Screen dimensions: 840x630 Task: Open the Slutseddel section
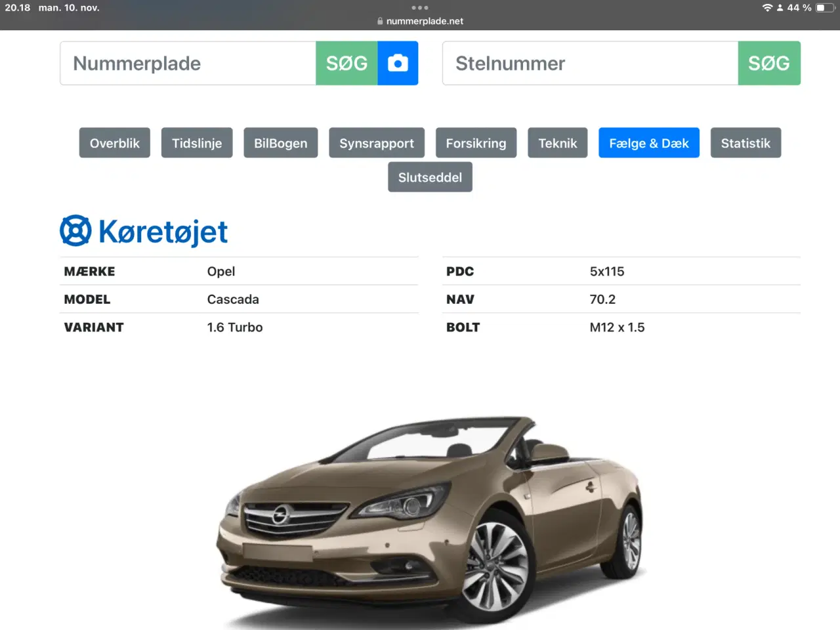click(430, 177)
